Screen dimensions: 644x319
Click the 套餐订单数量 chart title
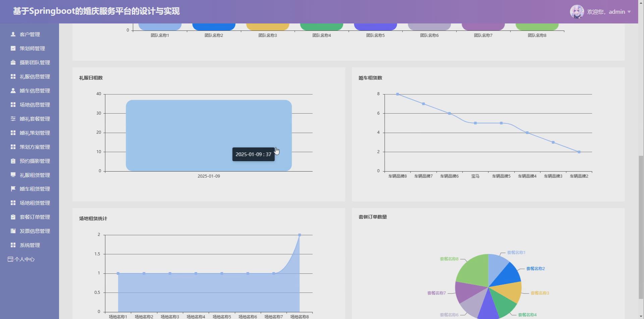click(x=373, y=217)
